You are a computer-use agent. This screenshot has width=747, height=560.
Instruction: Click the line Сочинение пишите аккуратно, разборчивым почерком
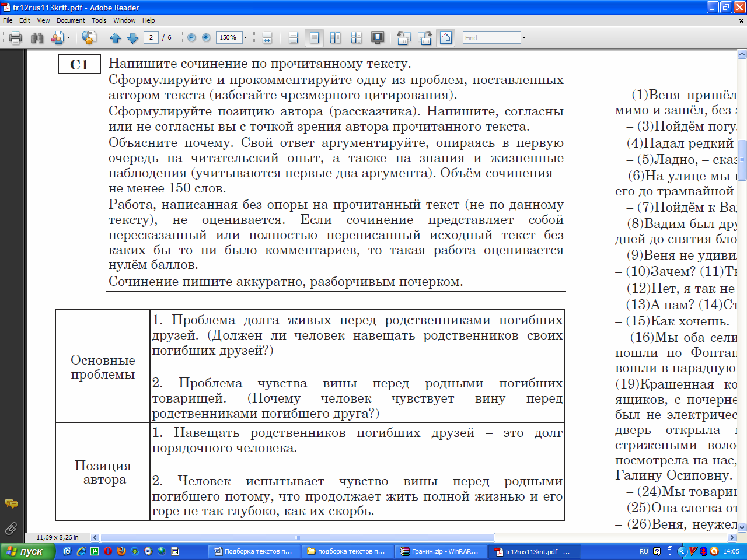point(285,281)
